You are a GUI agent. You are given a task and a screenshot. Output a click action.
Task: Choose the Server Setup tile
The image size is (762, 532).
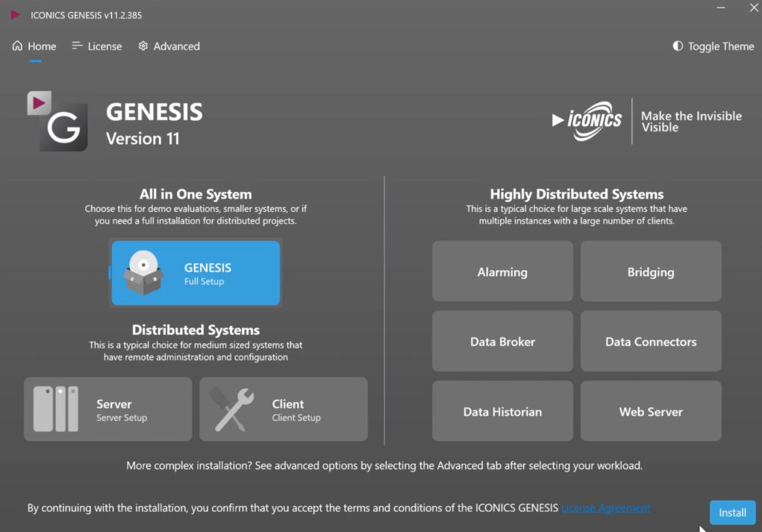pyautogui.click(x=108, y=409)
